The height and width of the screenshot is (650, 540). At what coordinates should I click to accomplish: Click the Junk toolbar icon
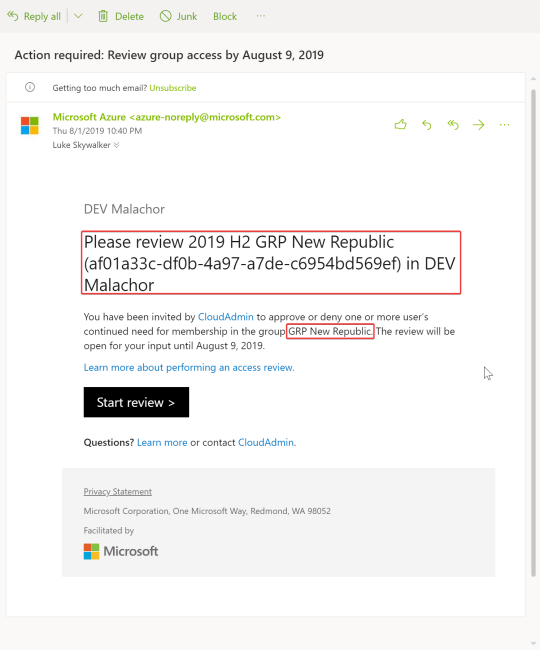[x=165, y=16]
